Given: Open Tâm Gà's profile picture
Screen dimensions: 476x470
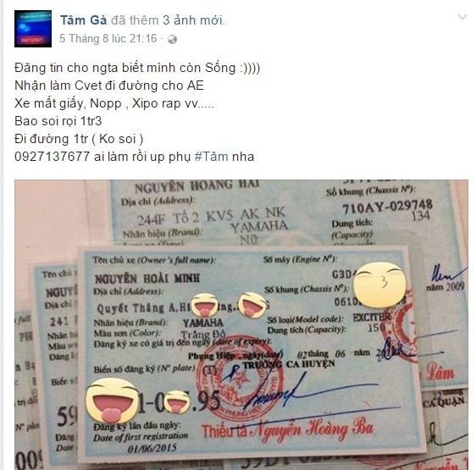Looking at the screenshot, I should (33, 29).
